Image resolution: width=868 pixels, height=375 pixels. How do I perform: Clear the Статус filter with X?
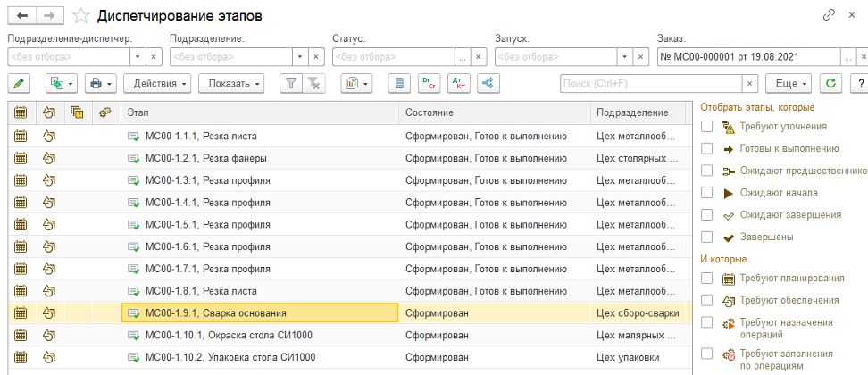(x=479, y=57)
